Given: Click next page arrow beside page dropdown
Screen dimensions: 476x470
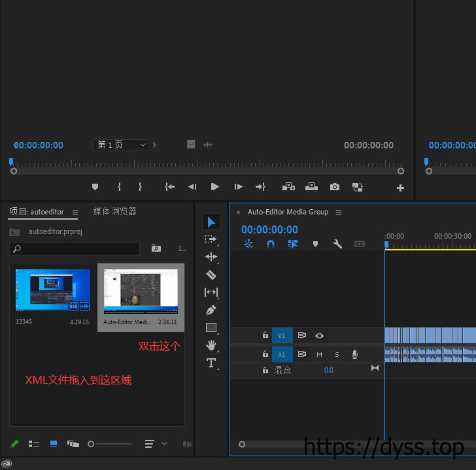Looking at the screenshot, I should 155,144.
